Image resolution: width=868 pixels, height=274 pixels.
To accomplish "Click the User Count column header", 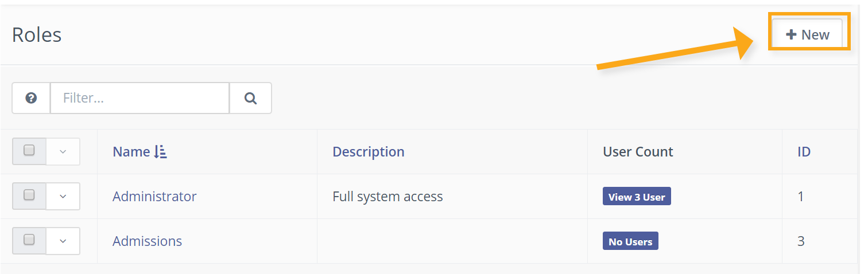I will tap(638, 152).
